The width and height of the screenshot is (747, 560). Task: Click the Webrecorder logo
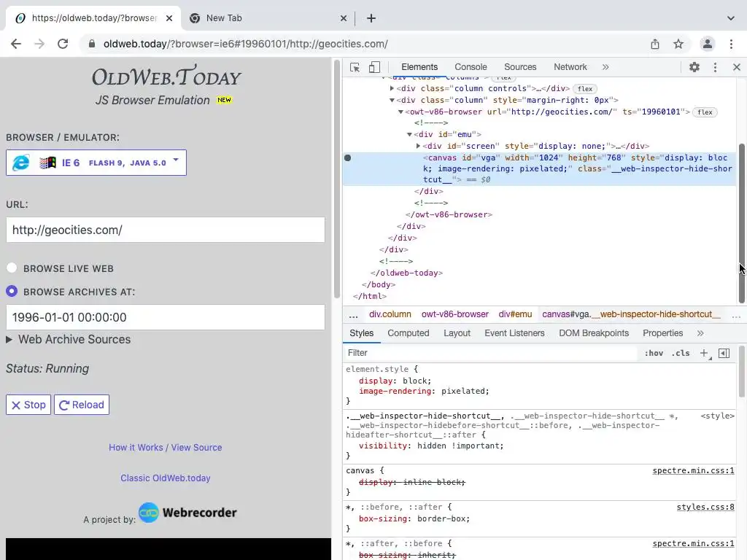click(187, 513)
